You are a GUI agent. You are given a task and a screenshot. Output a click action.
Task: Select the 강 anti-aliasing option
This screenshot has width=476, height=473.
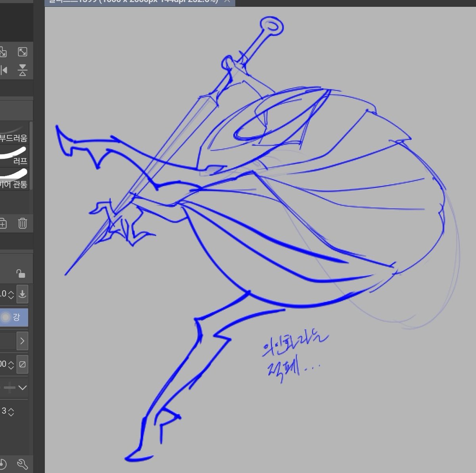click(x=14, y=317)
